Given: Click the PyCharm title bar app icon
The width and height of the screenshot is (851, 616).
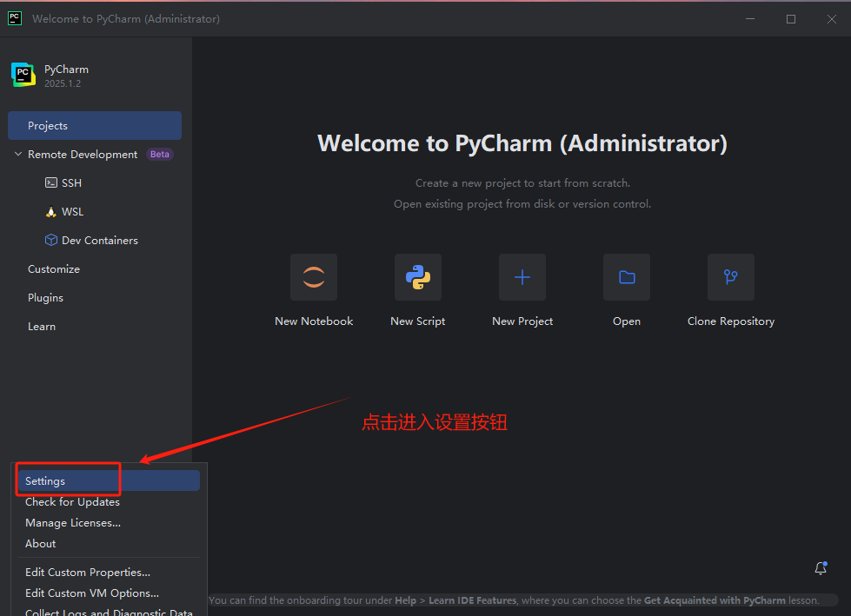Looking at the screenshot, I should [x=15, y=18].
